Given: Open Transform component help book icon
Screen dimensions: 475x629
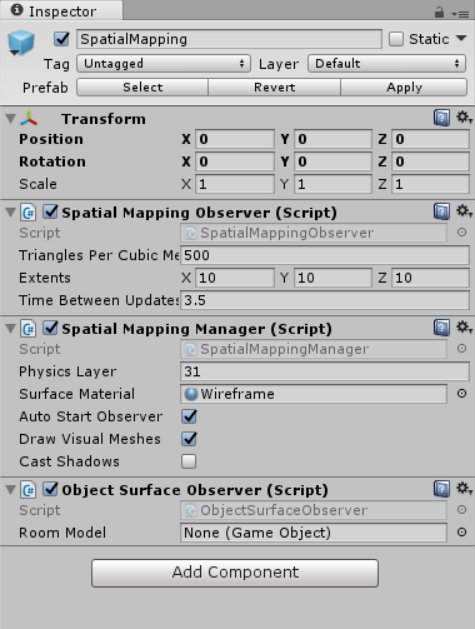Looking at the screenshot, I should point(442,118).
